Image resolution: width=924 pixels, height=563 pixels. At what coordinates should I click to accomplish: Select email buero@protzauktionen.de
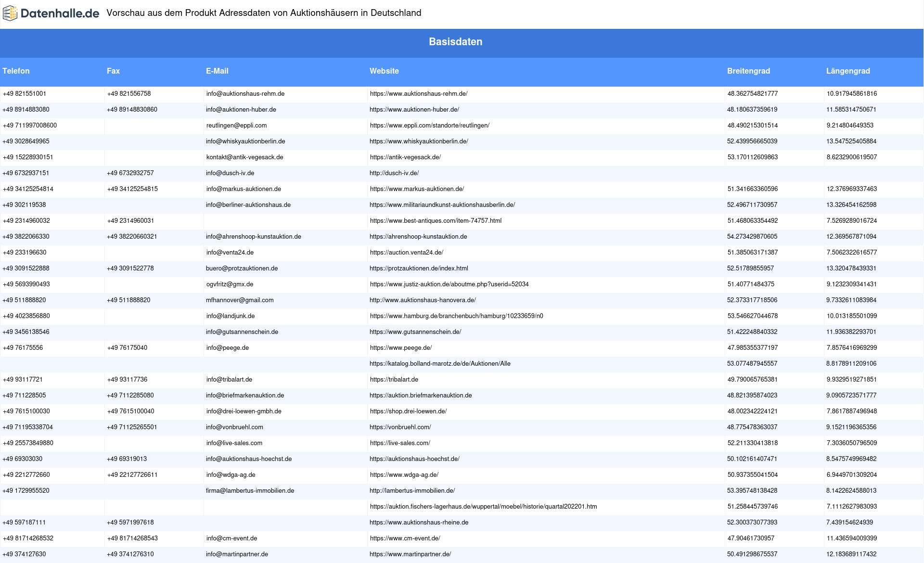242,269
